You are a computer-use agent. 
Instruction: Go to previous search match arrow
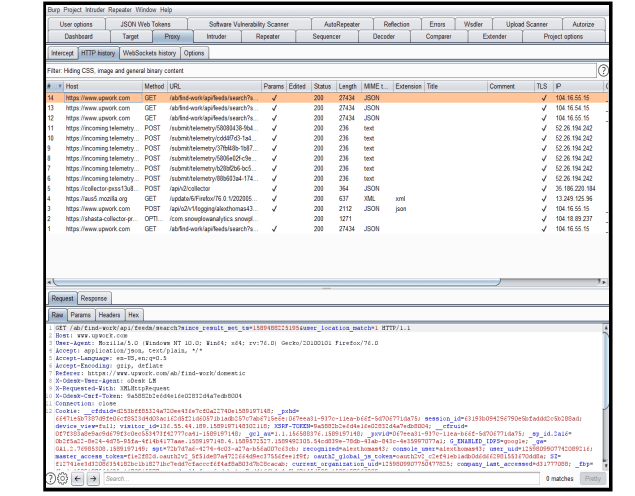click(x=78, y=479)
